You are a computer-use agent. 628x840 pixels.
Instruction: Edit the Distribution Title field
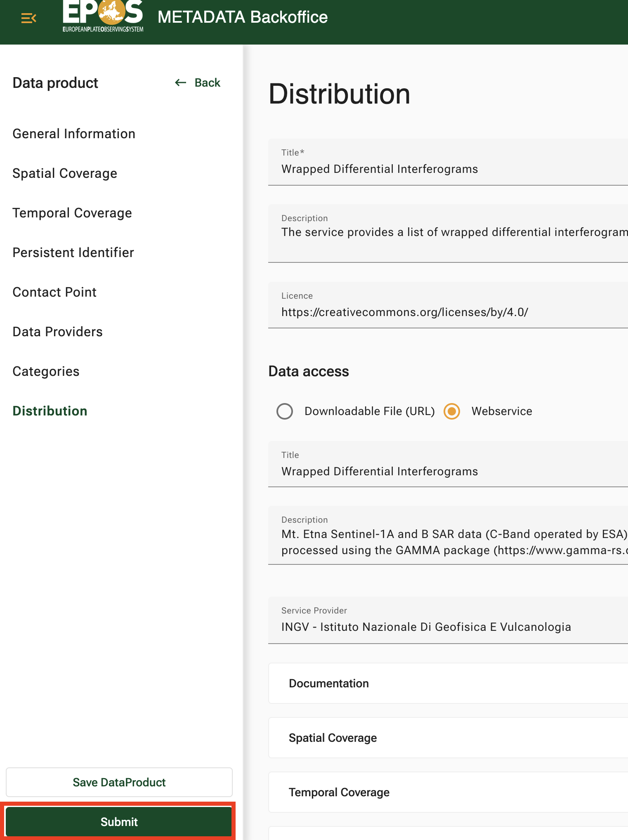[448, 169]
